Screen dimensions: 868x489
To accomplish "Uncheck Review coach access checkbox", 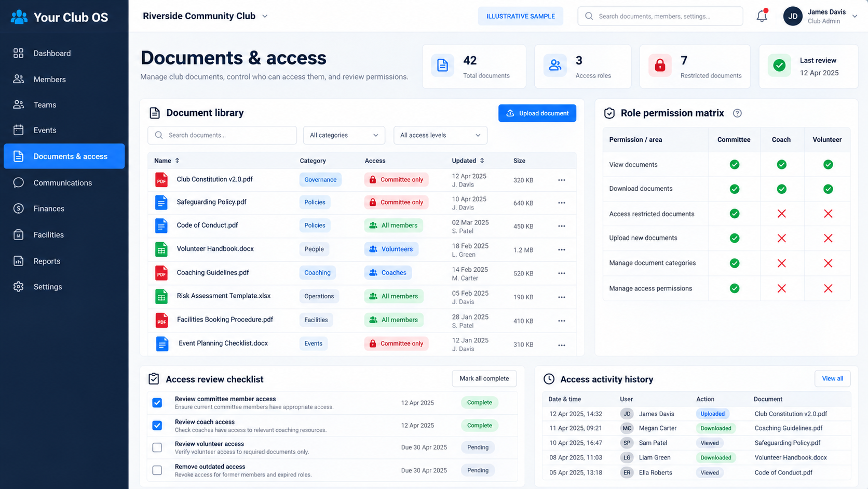I will pyautogui.click(x=157, y=426).
